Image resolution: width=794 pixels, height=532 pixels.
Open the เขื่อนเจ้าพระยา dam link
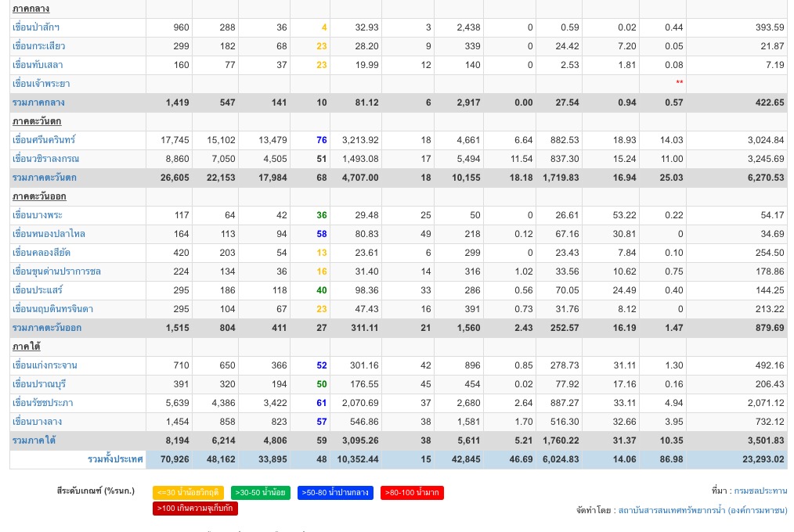pyautogui.click(x=41, y=84)
